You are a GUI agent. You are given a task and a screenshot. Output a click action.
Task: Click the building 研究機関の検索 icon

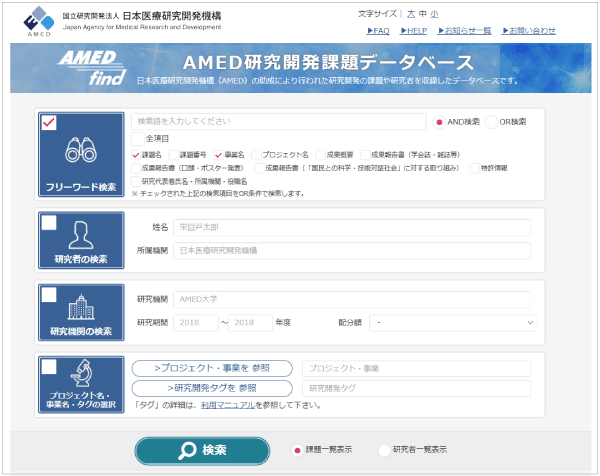point(80,307)
